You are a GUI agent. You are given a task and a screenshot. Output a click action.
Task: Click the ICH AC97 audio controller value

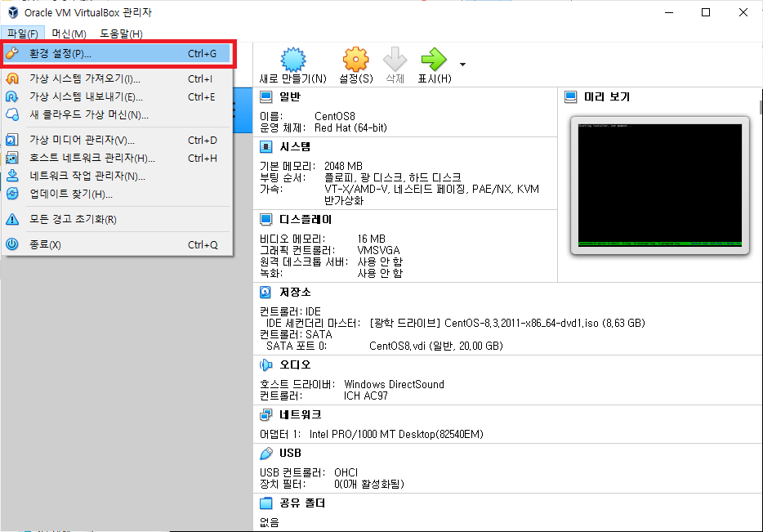click(366, 396)
